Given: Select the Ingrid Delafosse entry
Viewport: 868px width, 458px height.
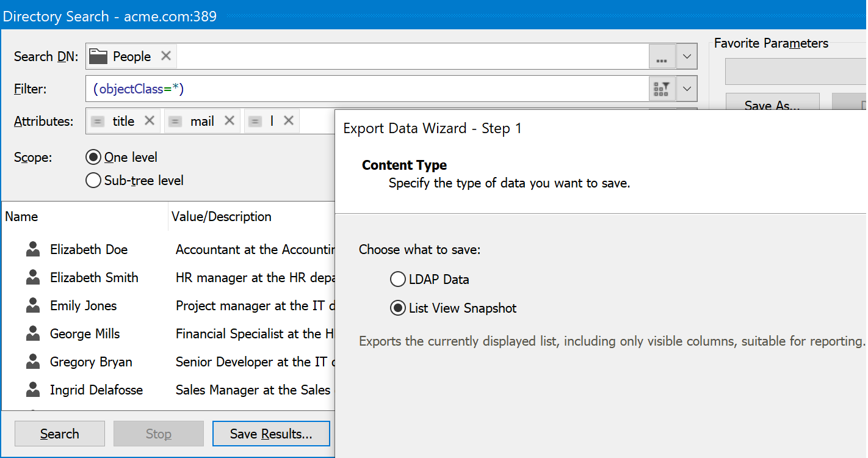Looking at the screenshot, I should click(x=96, y=390).
